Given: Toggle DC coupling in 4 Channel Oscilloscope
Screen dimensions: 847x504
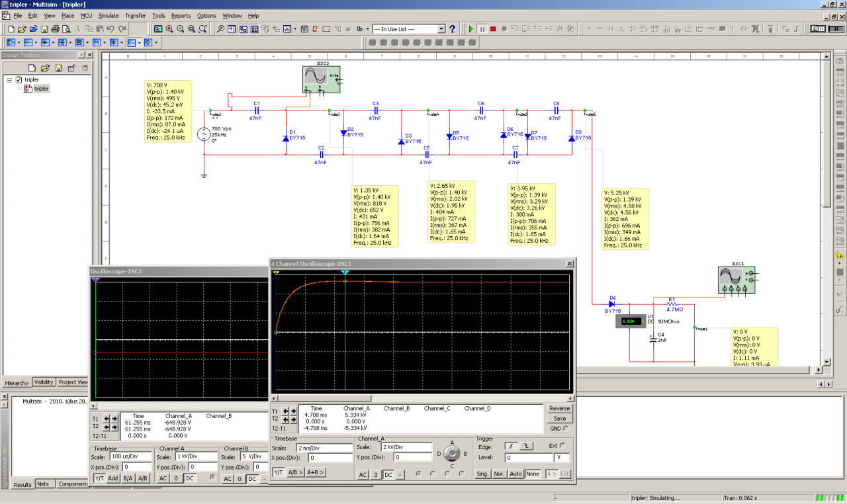Looking at the screenshot, I should click(388, 474).
